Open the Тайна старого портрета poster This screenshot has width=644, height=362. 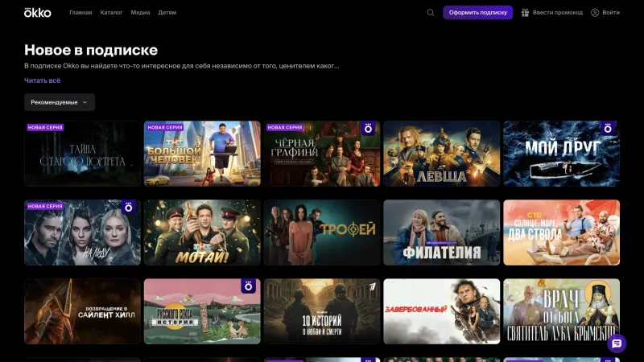click(x=82, y=154)
